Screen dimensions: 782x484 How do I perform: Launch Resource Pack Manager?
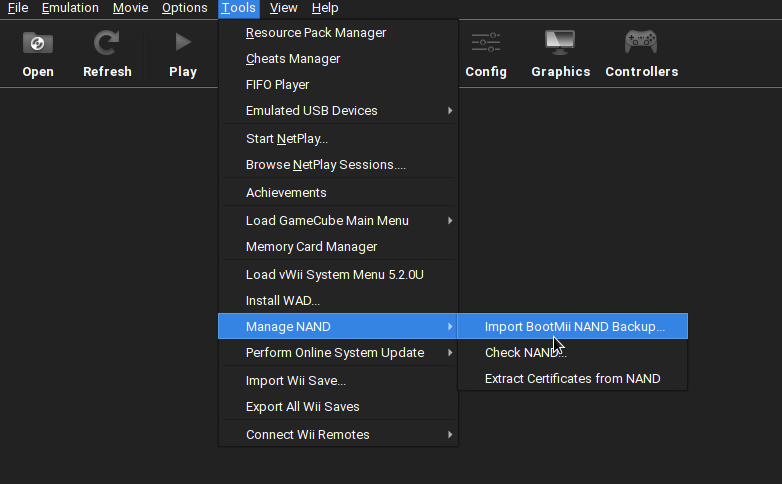[x=316, y=33]
